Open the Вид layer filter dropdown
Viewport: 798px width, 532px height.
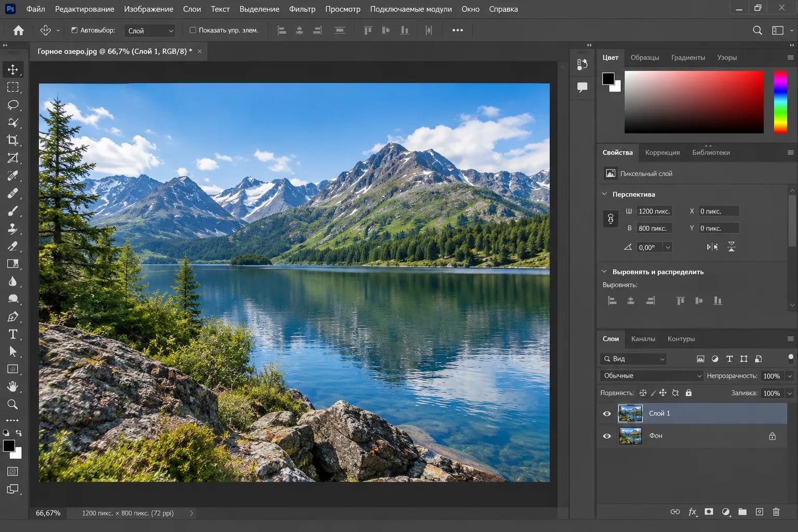[633, 359]
